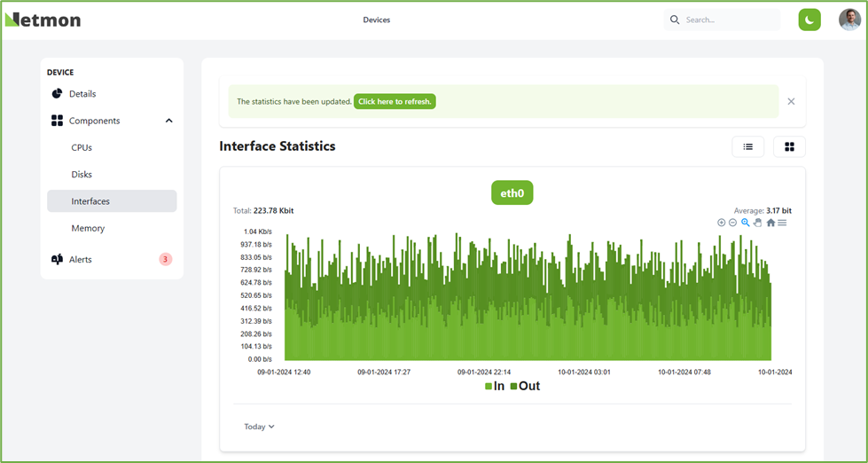Click the 1.04 Kb/s axis label
The image size is (868, 463).
click(258, 231)
